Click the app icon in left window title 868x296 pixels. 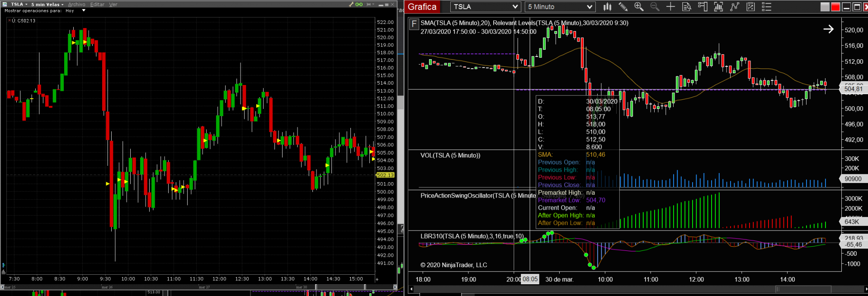click(5, 4)
